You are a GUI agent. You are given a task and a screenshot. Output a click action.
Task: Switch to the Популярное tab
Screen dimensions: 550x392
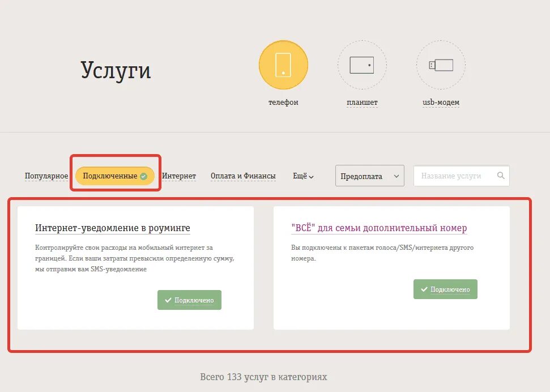click(x=46, y=176)
